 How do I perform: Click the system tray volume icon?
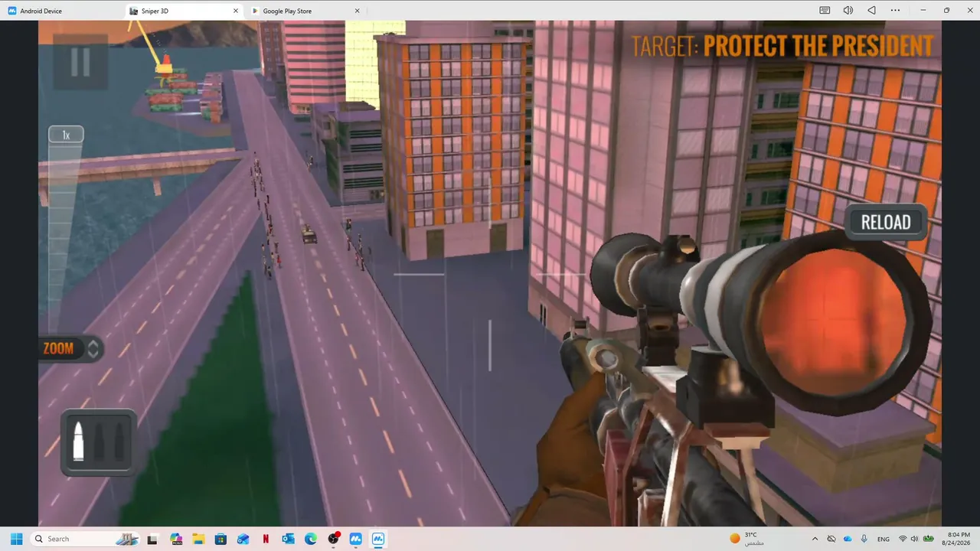915,539
